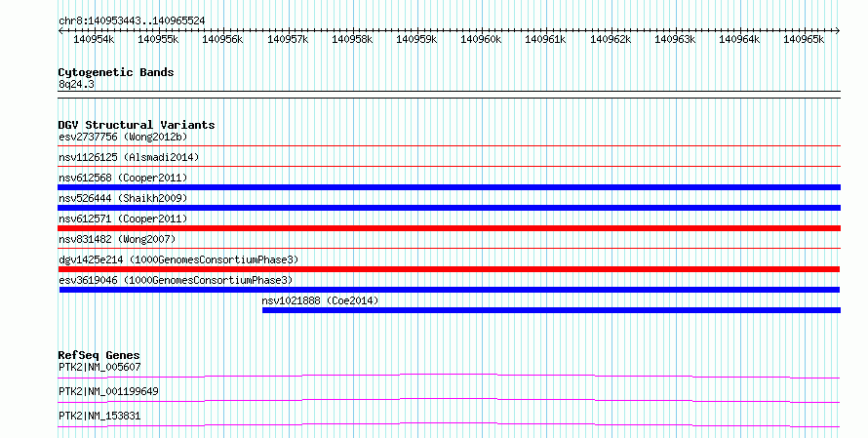This screenshot has width=868, height=438.
Task: Click the blue nsv612568 variant bar
Action: (449, 187)
